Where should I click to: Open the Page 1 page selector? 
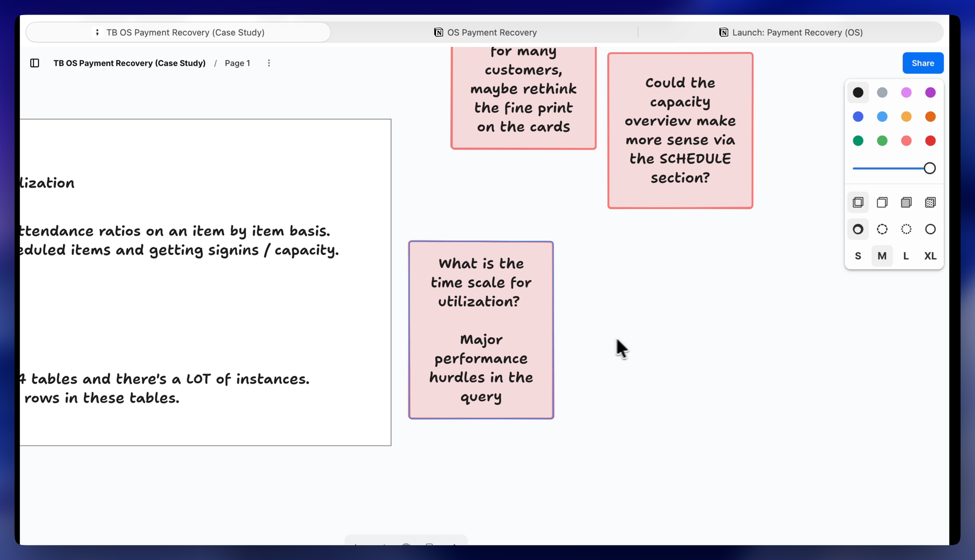(x=237, y=63)
